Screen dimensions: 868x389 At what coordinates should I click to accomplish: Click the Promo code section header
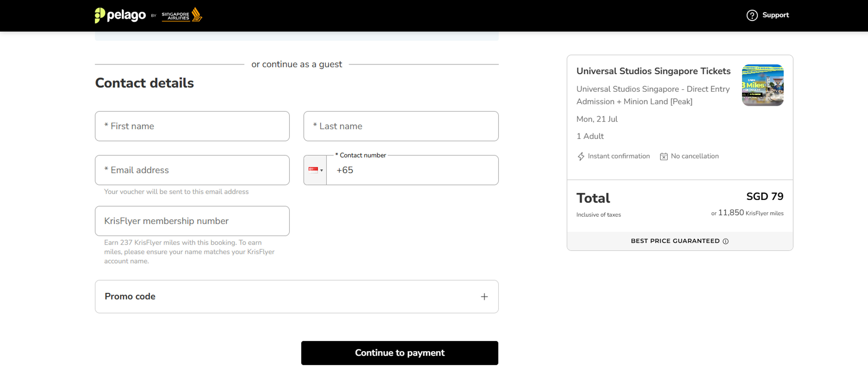[x=130, y=296]
